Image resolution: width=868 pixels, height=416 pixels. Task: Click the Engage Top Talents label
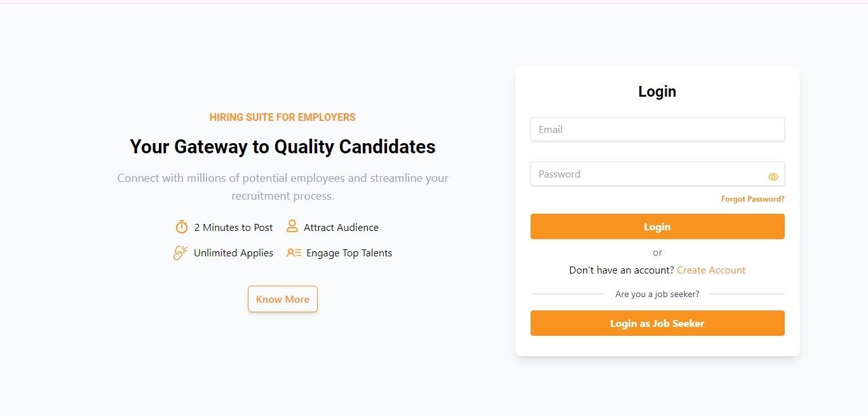pyautogui.click(x=349, y=253)
